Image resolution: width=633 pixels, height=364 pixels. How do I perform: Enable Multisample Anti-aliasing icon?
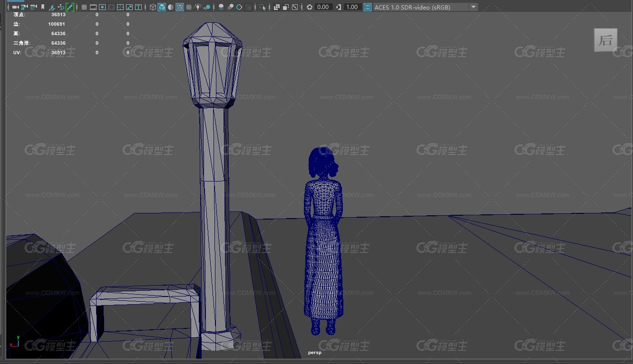[239, 7]
